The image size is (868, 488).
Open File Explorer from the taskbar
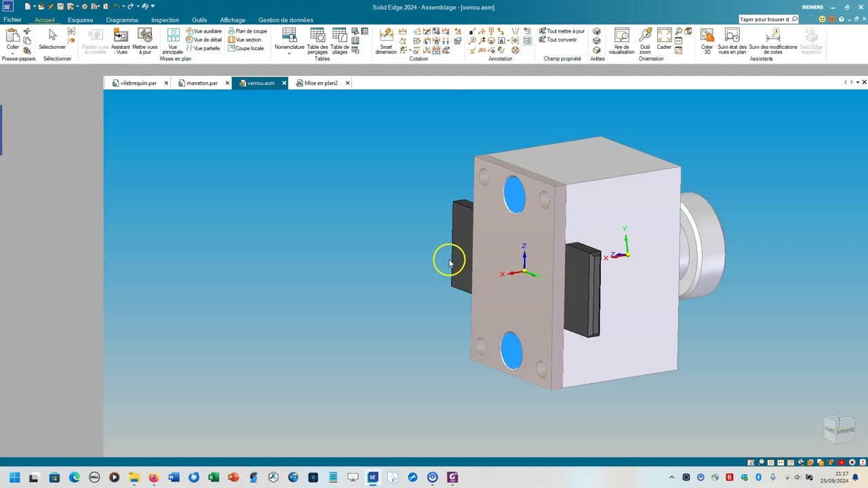[x=134, y=477]
